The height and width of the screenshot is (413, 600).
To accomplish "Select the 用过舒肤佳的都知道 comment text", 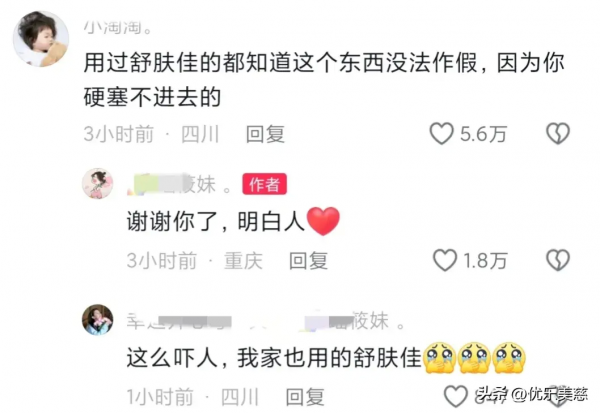I will 324,80.
